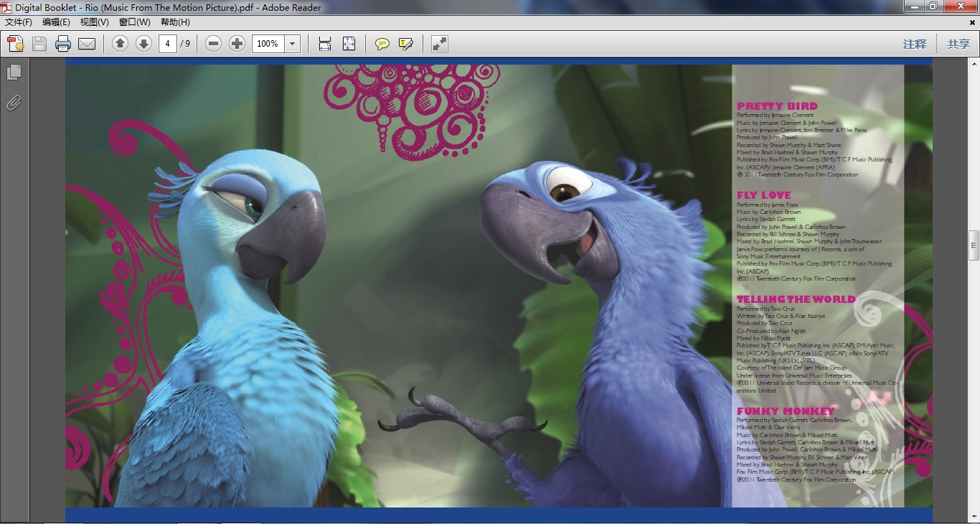Open the Attachments paperclip panel
Screen dimensions: 980x524
coord(14,103)
